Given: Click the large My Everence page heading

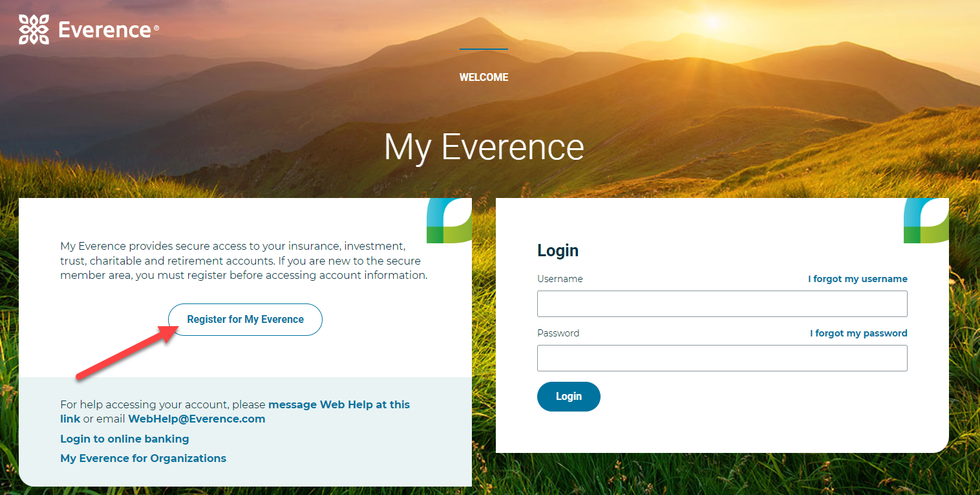Looking at the screenshot, I should click(x=484, y=148).
